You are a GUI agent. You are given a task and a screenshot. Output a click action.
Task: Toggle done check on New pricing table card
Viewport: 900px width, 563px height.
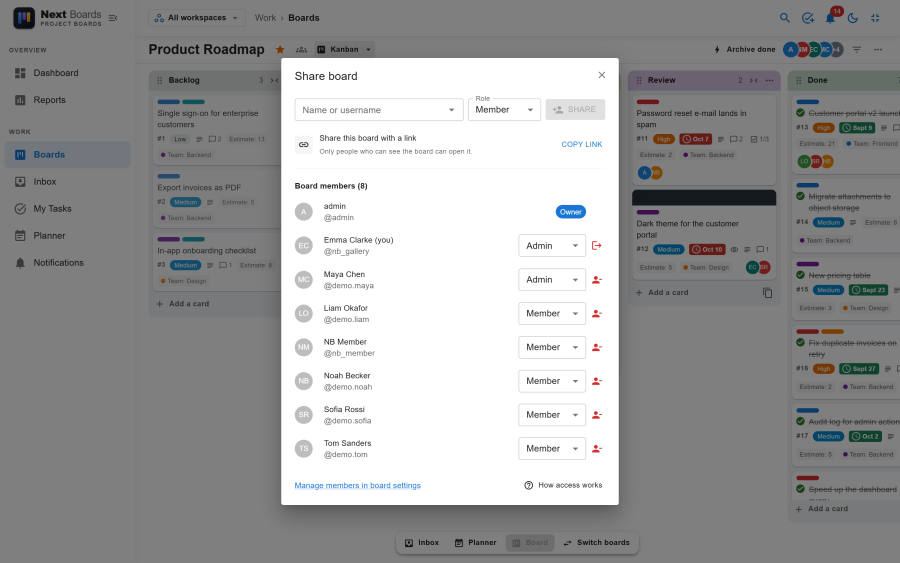tap(801, 275)
